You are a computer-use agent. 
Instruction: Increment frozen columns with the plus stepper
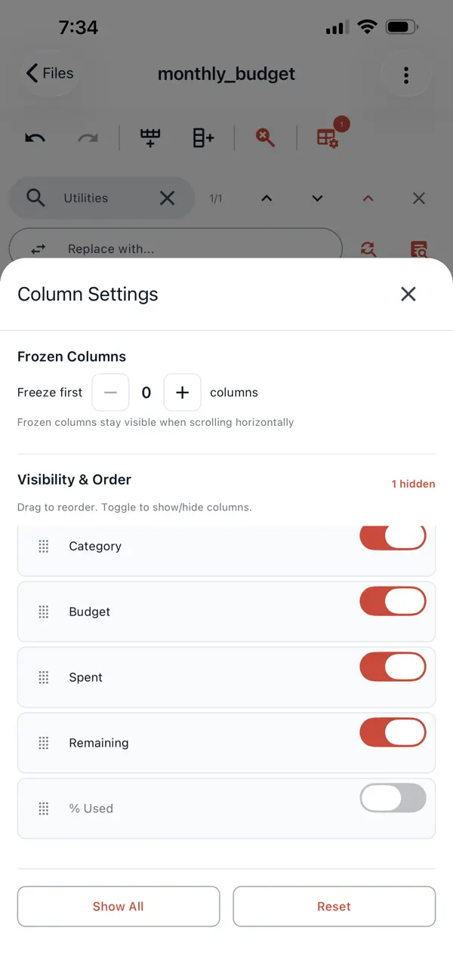(x=182, y=392)
